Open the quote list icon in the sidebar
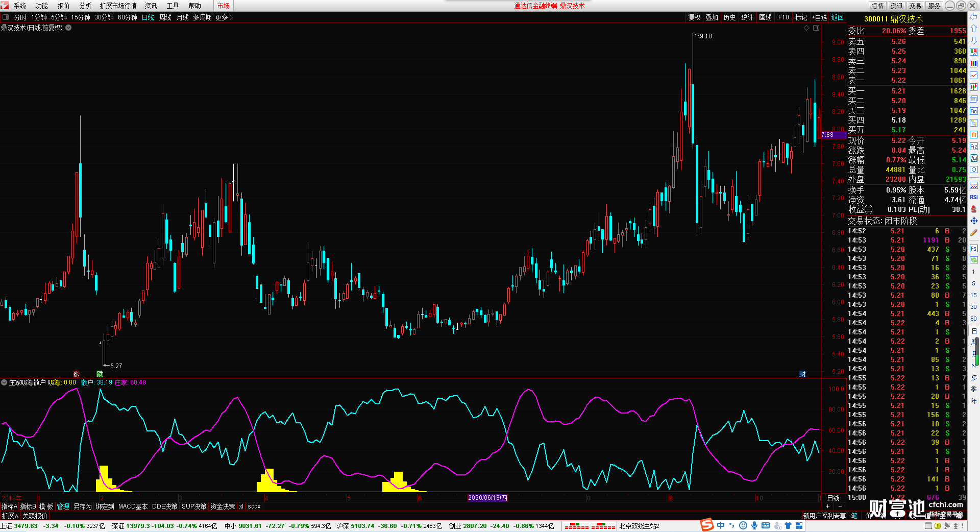 pyautogui.click(x=974, y=52)
